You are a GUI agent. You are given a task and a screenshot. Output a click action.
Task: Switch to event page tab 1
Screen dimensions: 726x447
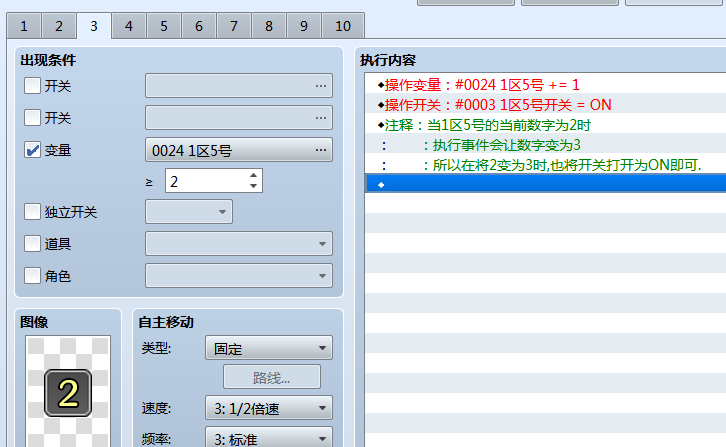tap(24, 26)
